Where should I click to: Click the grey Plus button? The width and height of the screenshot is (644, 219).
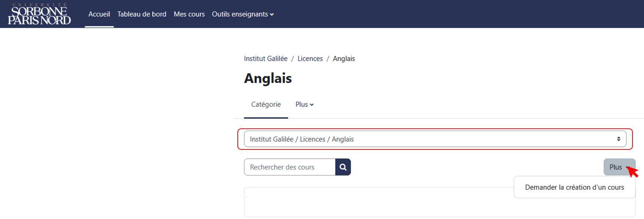pos(620,167)
